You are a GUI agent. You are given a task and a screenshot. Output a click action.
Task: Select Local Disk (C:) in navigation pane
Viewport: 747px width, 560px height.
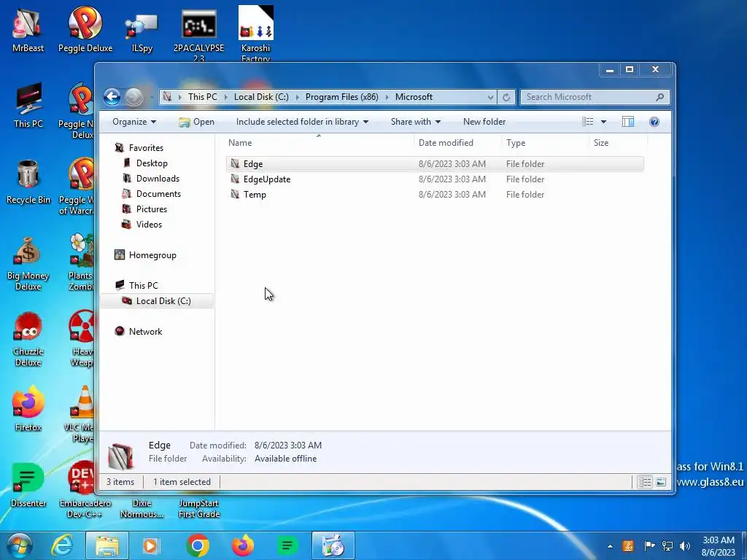pos(157,301)
